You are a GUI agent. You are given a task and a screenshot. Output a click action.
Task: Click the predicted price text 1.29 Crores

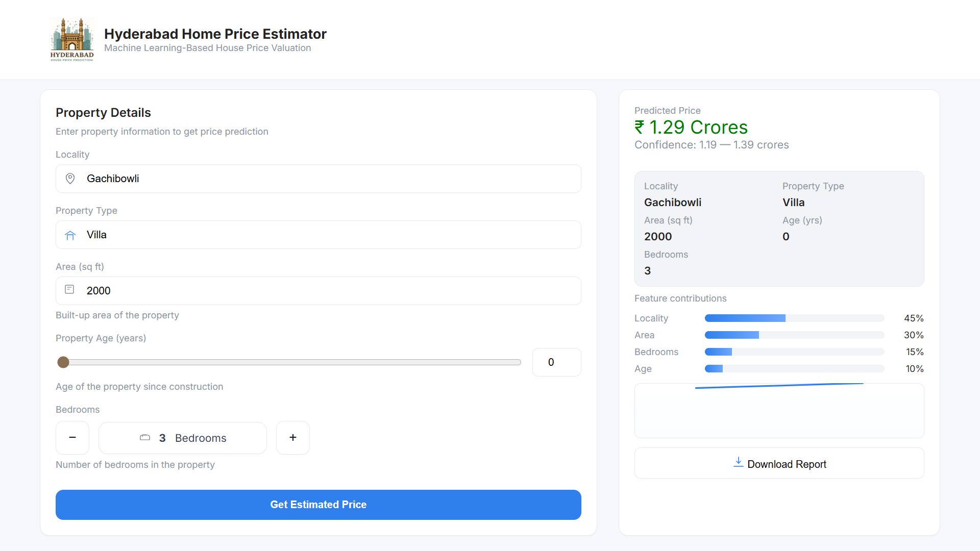click(x=692, y=127)
